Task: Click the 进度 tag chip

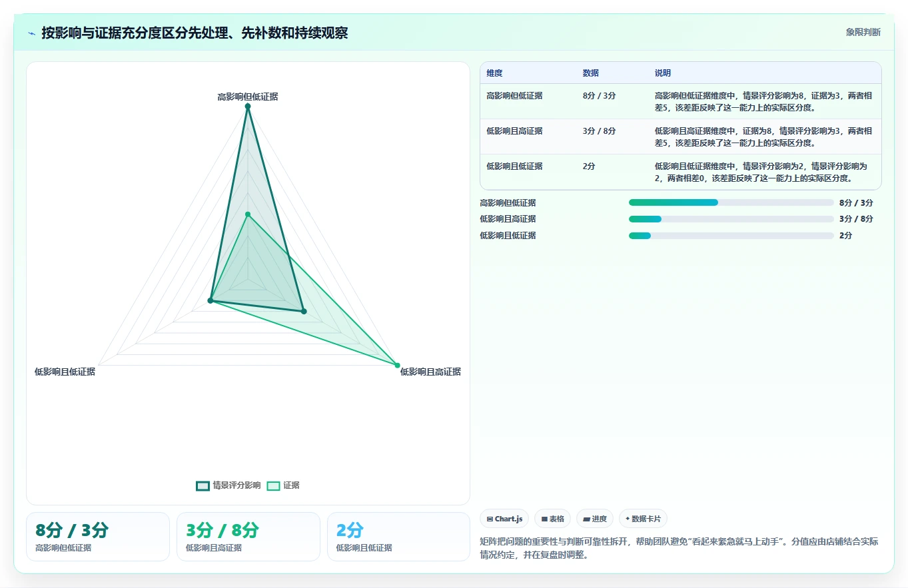Action: click(x=595, y=519)
